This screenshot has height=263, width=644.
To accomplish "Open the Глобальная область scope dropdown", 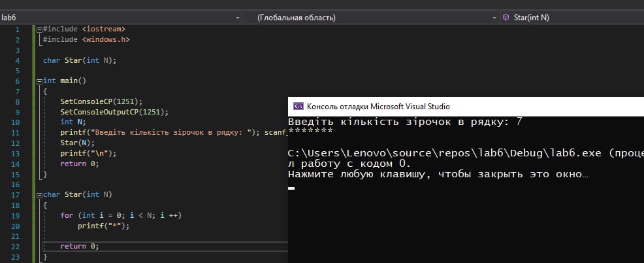I will point(370,18).
